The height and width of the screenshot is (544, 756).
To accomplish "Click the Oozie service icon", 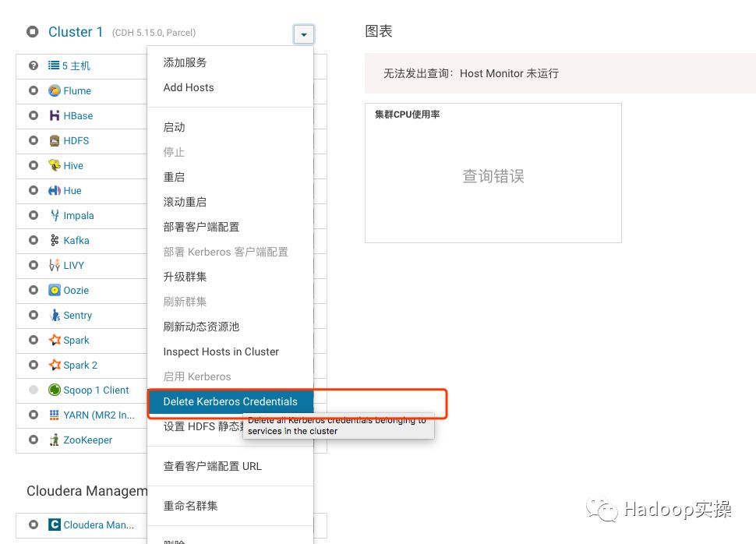I will coord(55,291).
